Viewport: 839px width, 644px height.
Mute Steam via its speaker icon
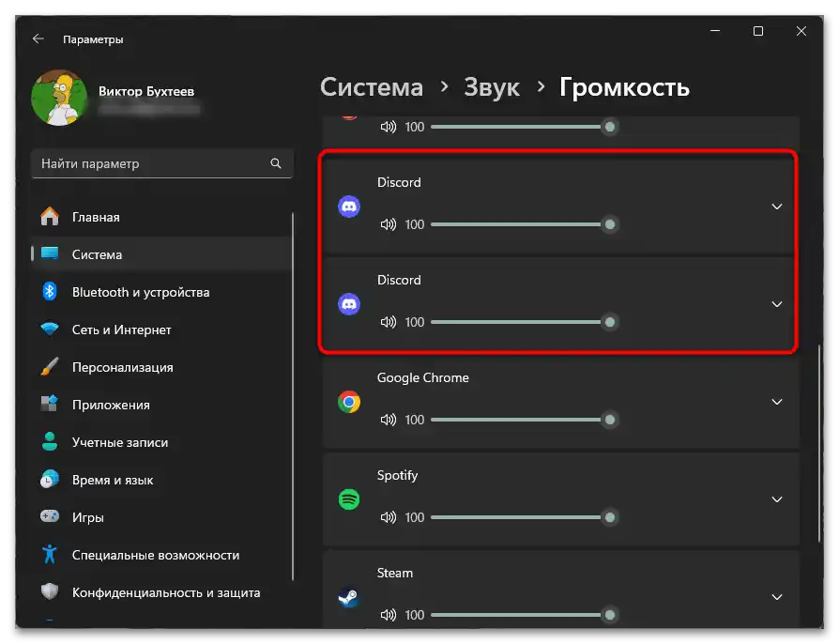tap(388, 615)
